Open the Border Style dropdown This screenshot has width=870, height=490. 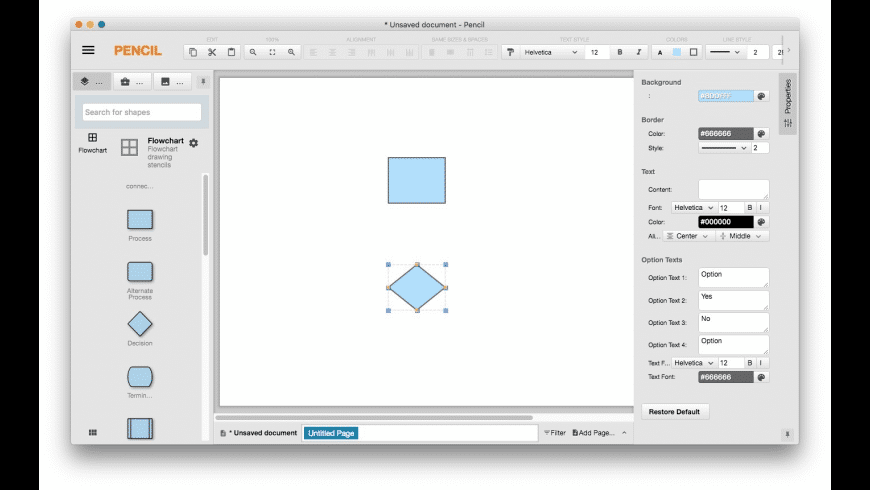click(x=724, y=148)
